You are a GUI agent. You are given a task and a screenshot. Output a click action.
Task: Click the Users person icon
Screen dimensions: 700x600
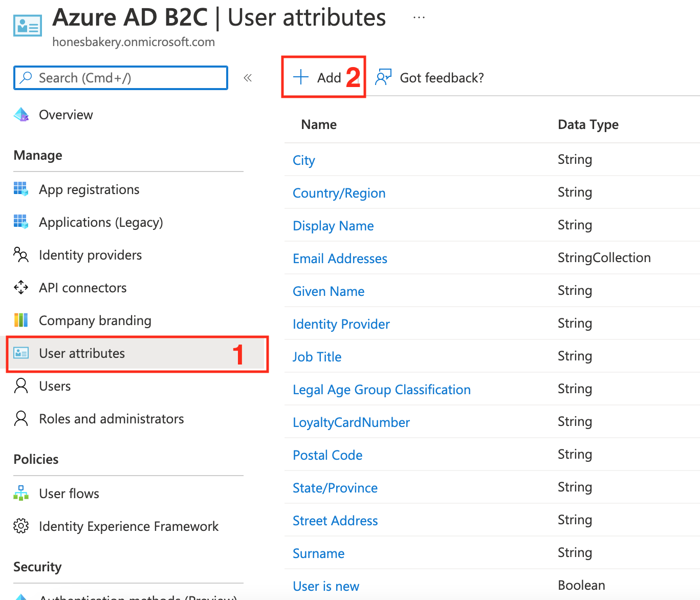(21, 385)
